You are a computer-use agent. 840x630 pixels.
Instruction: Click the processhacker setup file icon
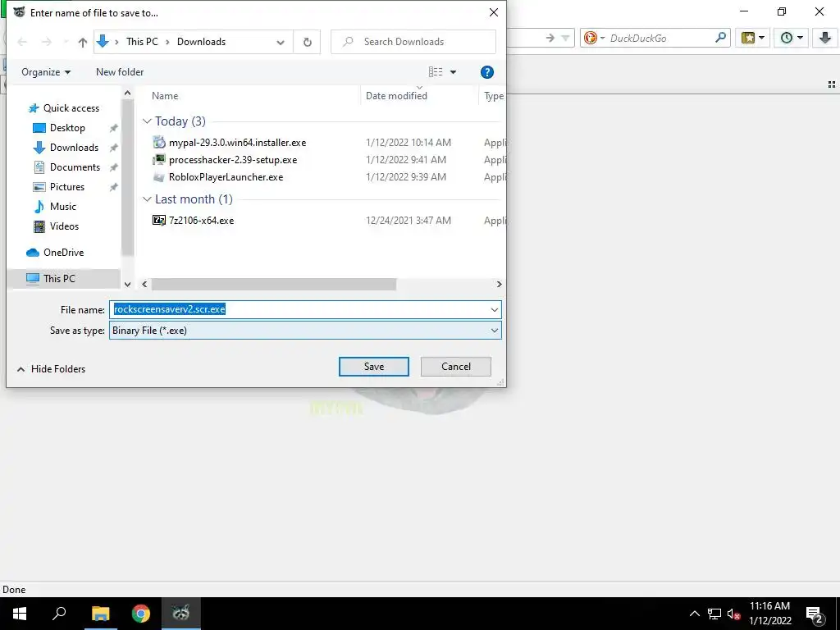point(159,160)
